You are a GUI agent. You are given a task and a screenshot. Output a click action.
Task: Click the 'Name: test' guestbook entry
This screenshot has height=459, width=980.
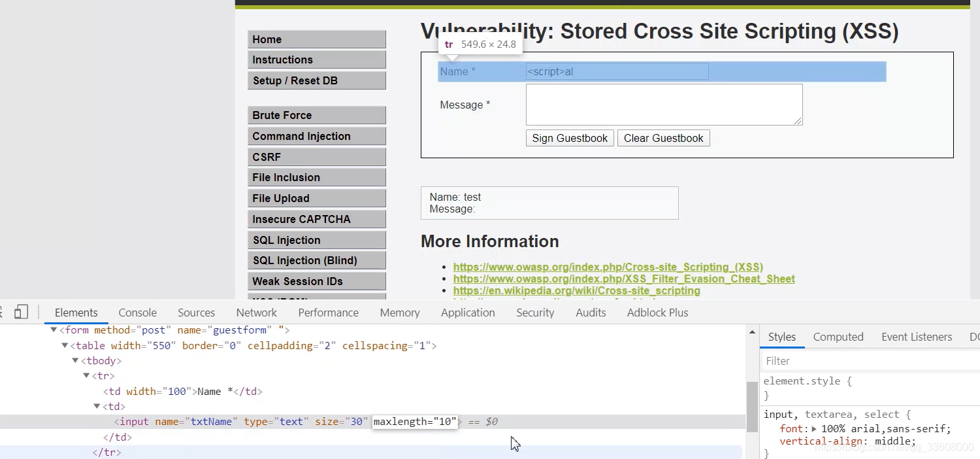(x=549, y=203)
